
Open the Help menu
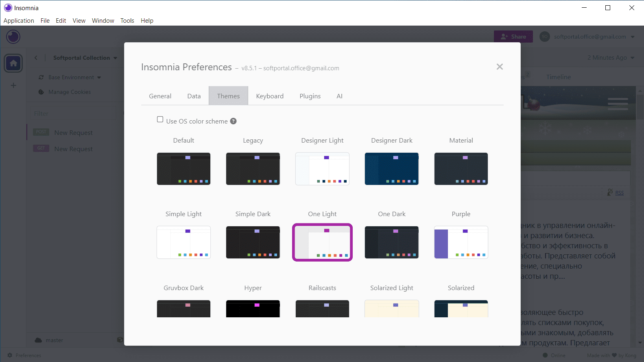tap(147, 21)
